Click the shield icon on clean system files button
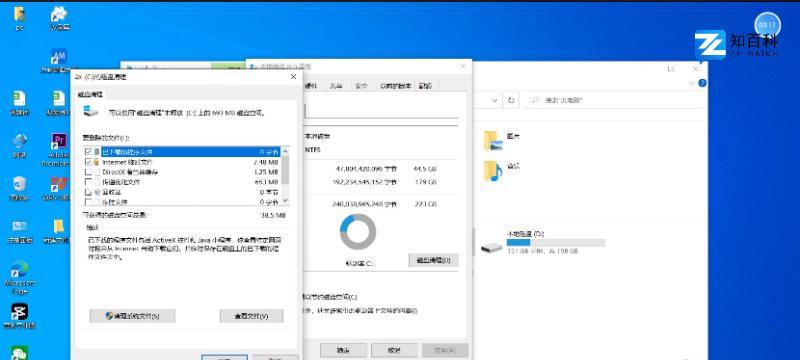The image size is (800, 360). coord(109,316)
